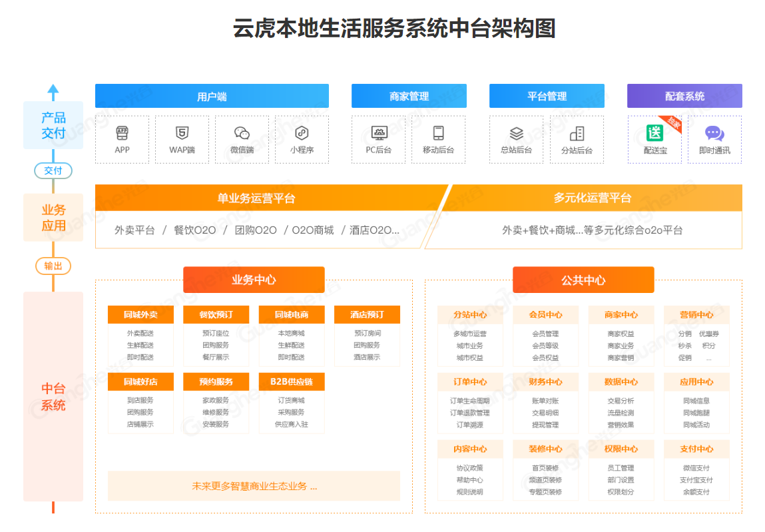Select the 移动后台 phone icon

pyautogui.click(x=438, y=133)
